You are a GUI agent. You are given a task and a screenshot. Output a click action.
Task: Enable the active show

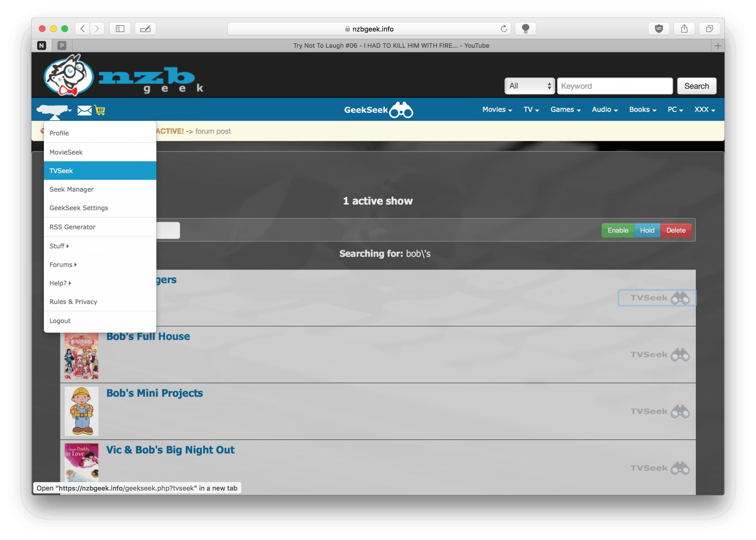point(618,230)
